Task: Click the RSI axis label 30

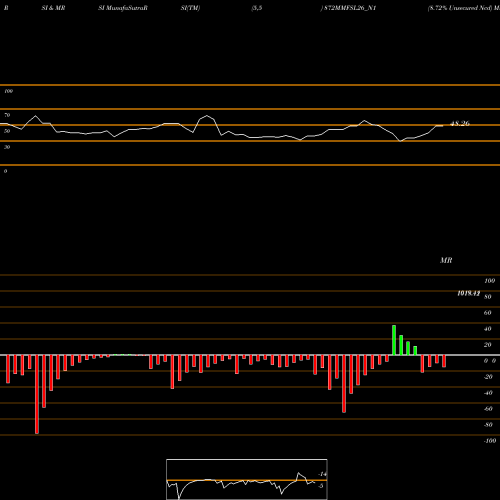Action: click(7, 147)
